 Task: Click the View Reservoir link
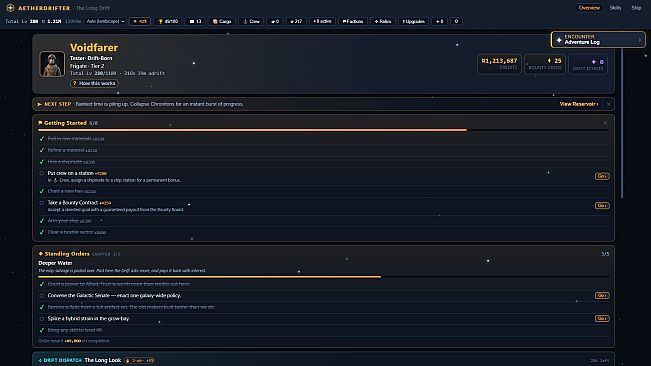(579, 104)
